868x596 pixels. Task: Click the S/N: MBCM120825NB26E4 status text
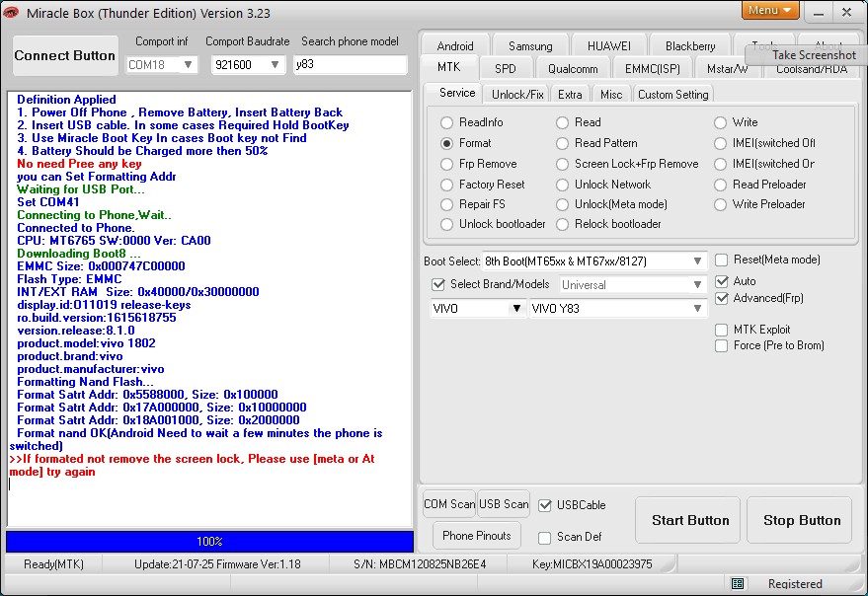point(420,564)
